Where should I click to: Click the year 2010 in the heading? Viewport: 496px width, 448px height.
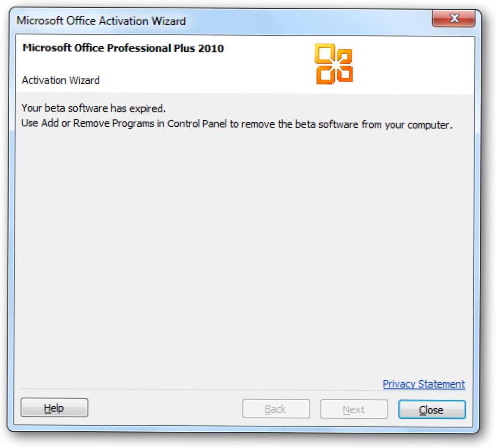point(211,48)
